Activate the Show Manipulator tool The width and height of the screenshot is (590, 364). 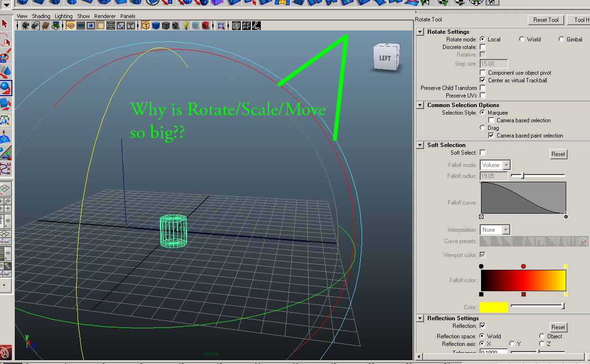[6, 152]
